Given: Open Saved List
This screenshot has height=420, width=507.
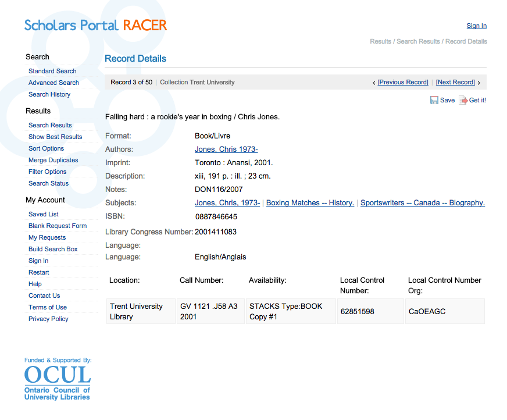Looking at the screenshot, I should pos(44,214).
